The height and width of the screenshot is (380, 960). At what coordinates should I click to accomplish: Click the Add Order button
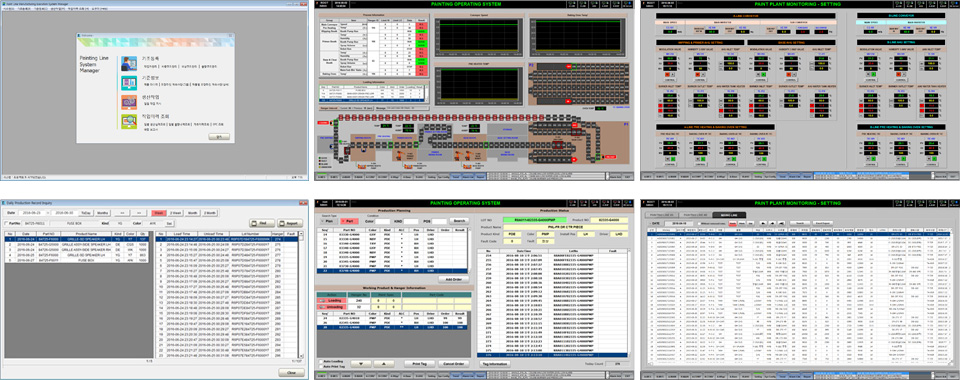(x=454, y=279)
